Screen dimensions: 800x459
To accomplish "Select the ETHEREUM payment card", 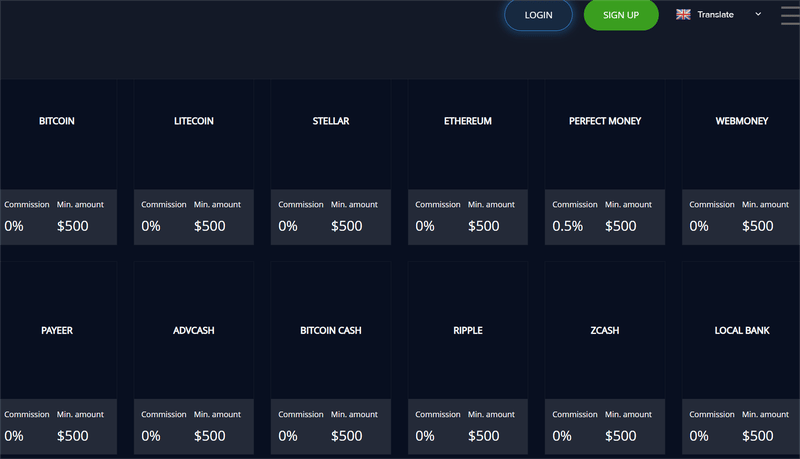I will [x=468, y=162].
